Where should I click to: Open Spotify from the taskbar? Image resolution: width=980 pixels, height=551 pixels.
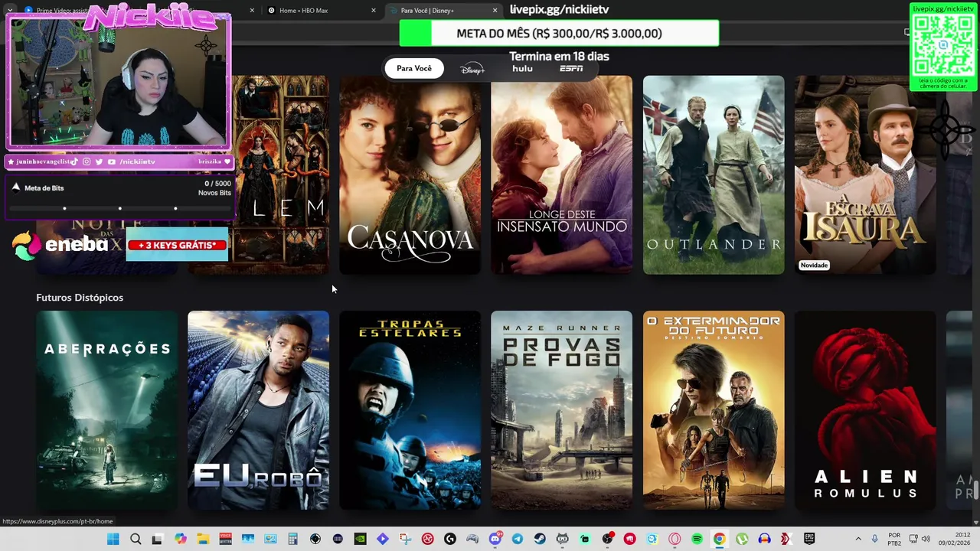(x=697, y=539)
